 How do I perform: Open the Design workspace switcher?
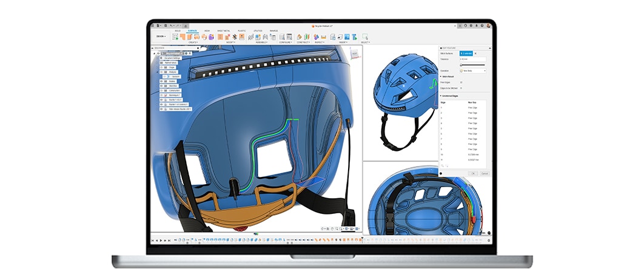(161, 36)
